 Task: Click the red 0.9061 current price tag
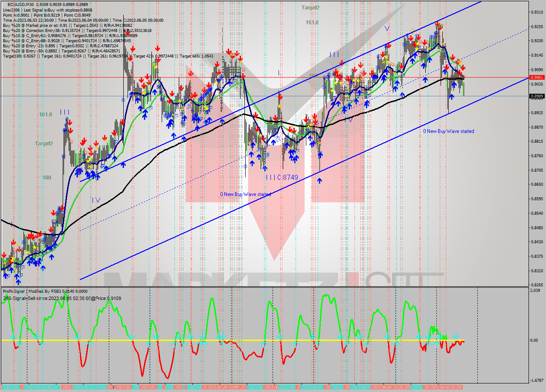[536, 77]
